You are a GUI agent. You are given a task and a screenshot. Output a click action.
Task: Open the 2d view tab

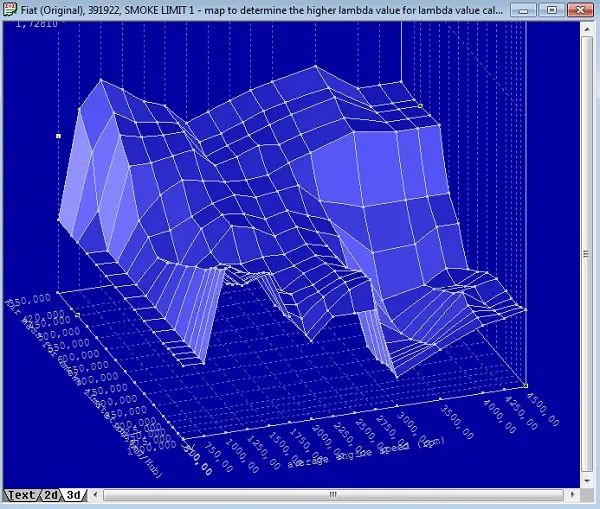50,495
